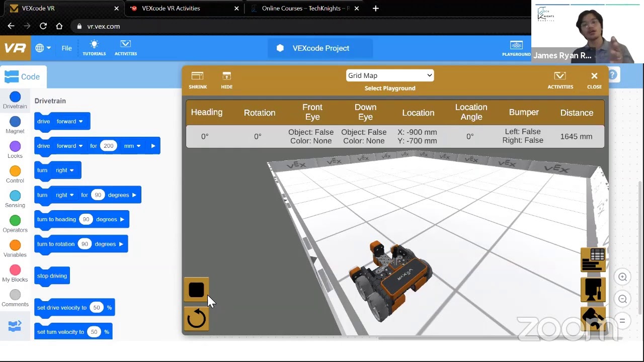Click the stop driving block
The image size is (644, 362).
pyautogui.click(x=52, y=276)
